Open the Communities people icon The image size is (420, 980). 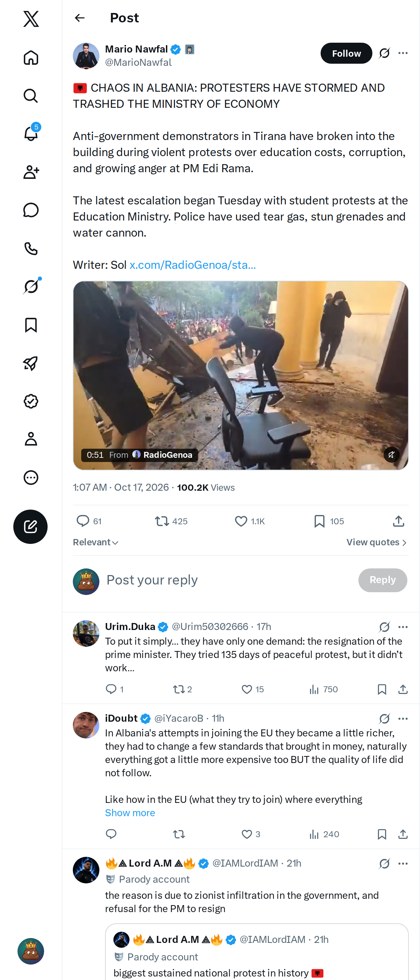click(31, 172)
